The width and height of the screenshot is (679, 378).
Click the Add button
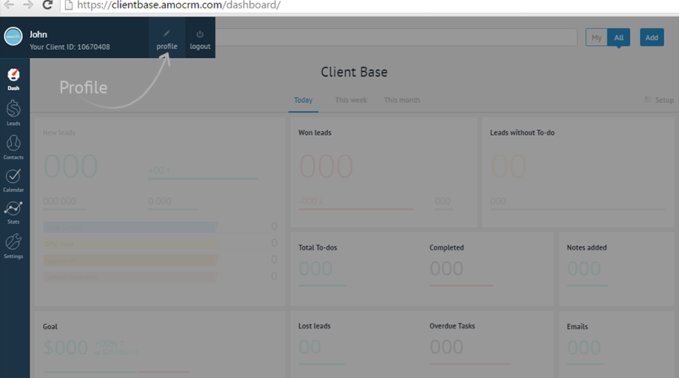[x=652, y=38]
